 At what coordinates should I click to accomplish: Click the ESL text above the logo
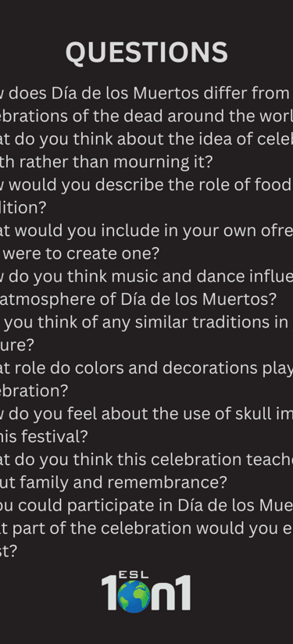(x=133, y=575)
